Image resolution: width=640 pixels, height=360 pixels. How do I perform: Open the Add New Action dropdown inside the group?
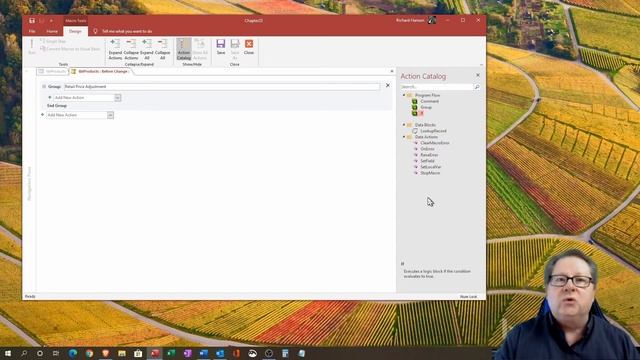[x=118, y=98]
